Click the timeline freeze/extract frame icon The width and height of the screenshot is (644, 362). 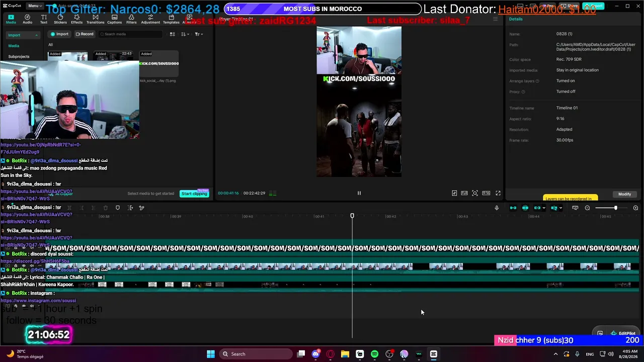pyautogui.click(x=130, y=208)
